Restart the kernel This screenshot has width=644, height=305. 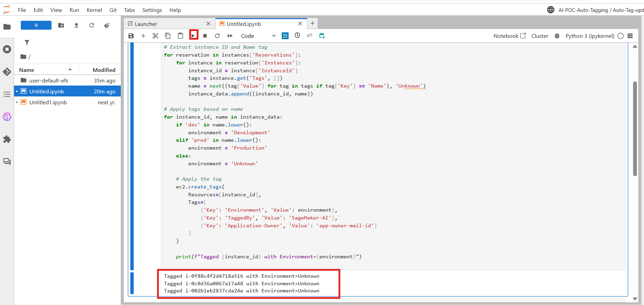coord(217,36)
